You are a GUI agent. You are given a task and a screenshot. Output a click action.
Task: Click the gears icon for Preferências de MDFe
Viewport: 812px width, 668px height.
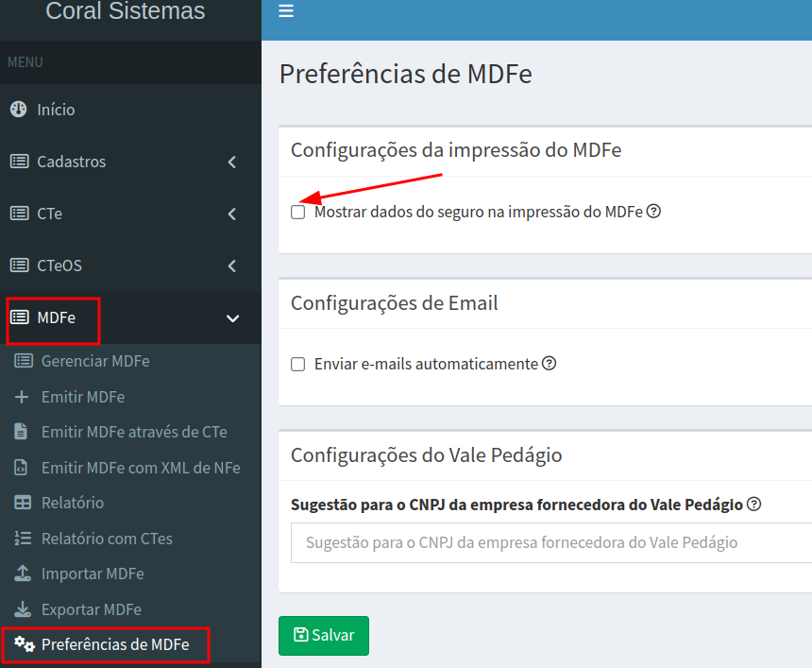pyautogui.click(x=25, y=644)
